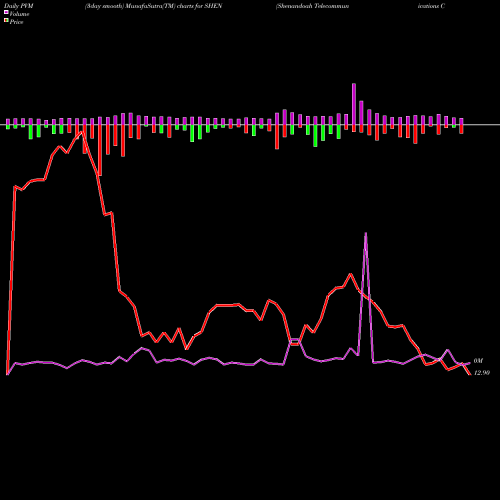Click the MunafaSutra charts for SHEN heading
The image size is (500, 500).
(153, 6)
